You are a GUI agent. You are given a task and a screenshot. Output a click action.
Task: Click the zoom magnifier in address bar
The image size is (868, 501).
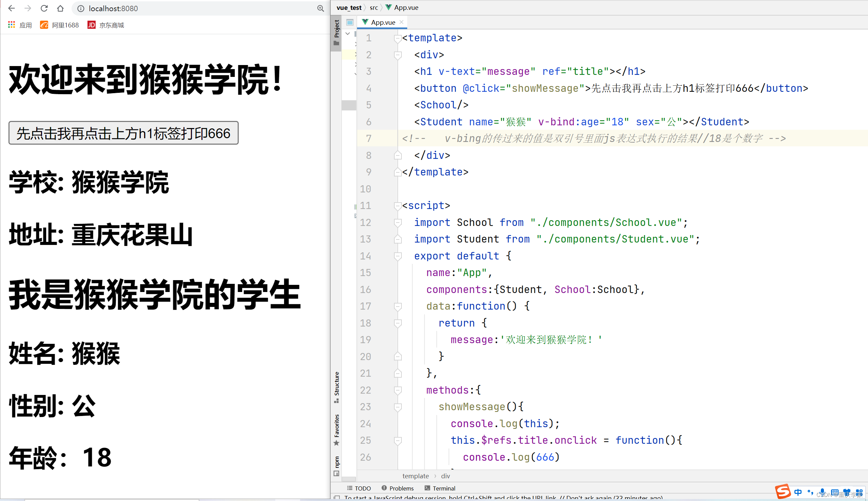[320, 8]
